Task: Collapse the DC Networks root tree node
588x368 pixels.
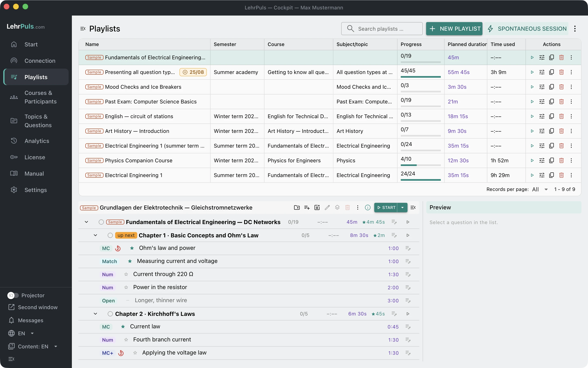Action: pos(87,222)
